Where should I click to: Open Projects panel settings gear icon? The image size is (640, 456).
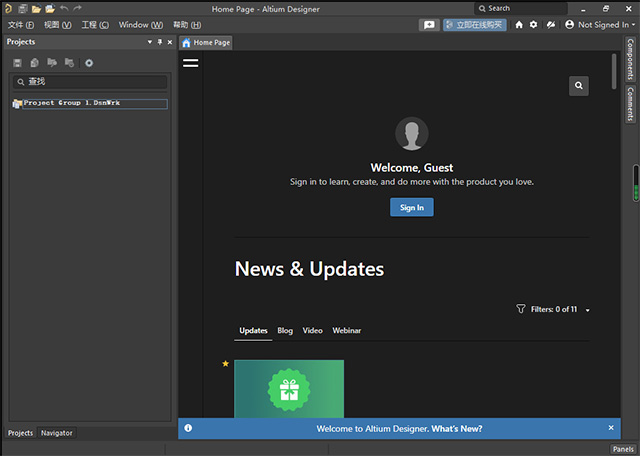(89, 63)
